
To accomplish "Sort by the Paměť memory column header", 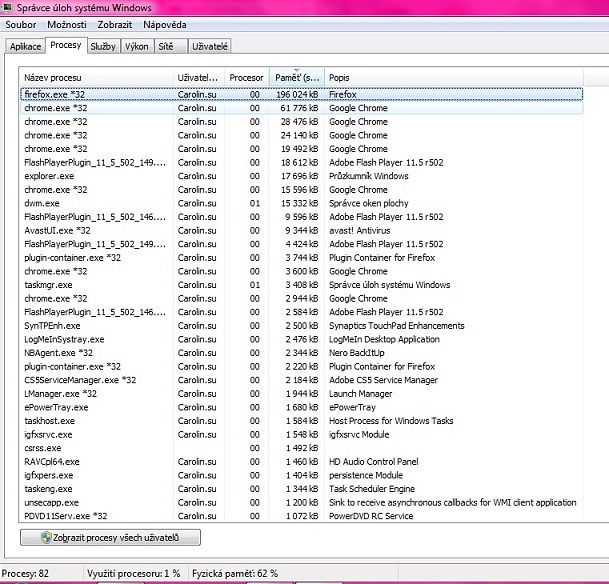I will [x=297, y=77].
